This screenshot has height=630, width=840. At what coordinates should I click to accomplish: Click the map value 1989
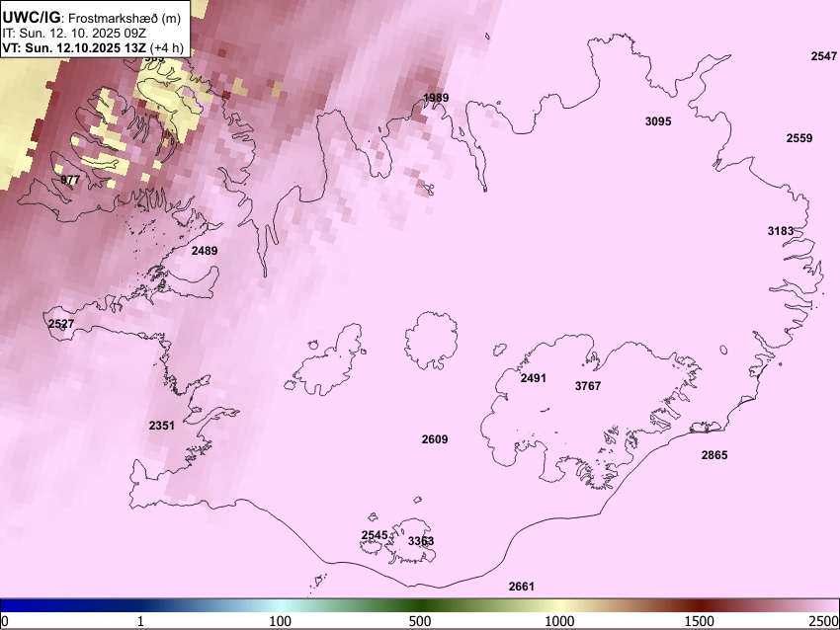point(436,98)
